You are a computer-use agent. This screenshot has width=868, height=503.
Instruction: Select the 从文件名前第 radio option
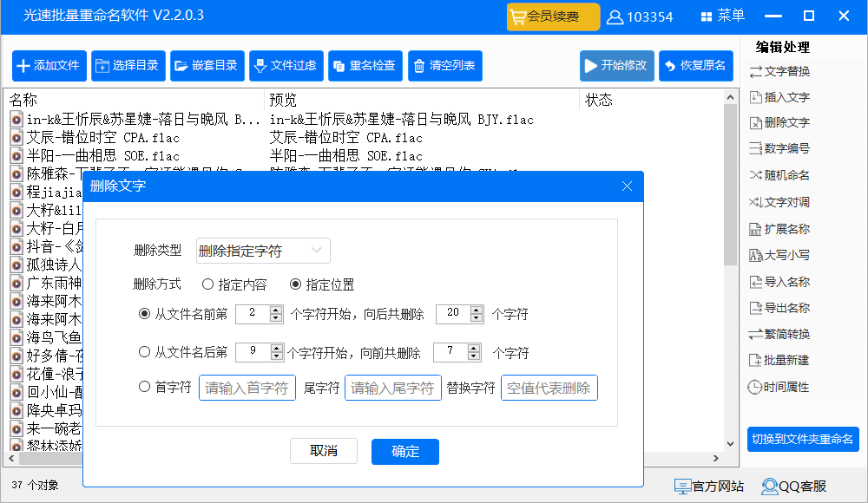tap(182, 314)
